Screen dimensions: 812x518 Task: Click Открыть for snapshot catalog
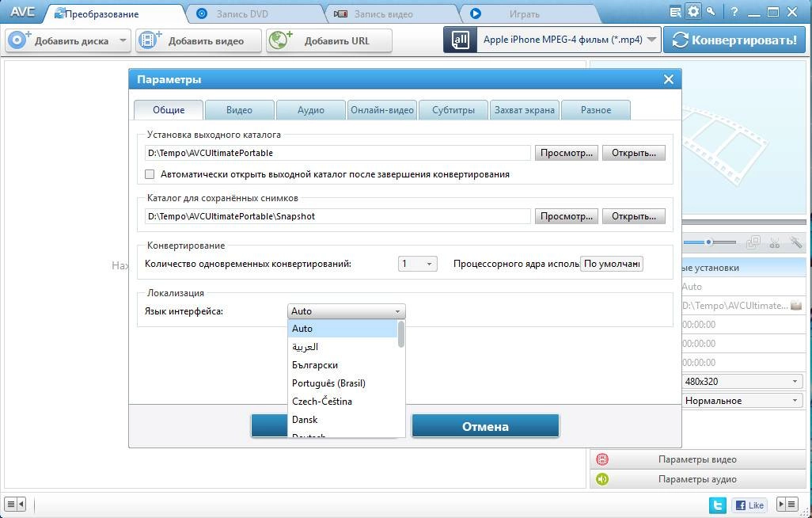pyautogui.click(x=634, y=216)
